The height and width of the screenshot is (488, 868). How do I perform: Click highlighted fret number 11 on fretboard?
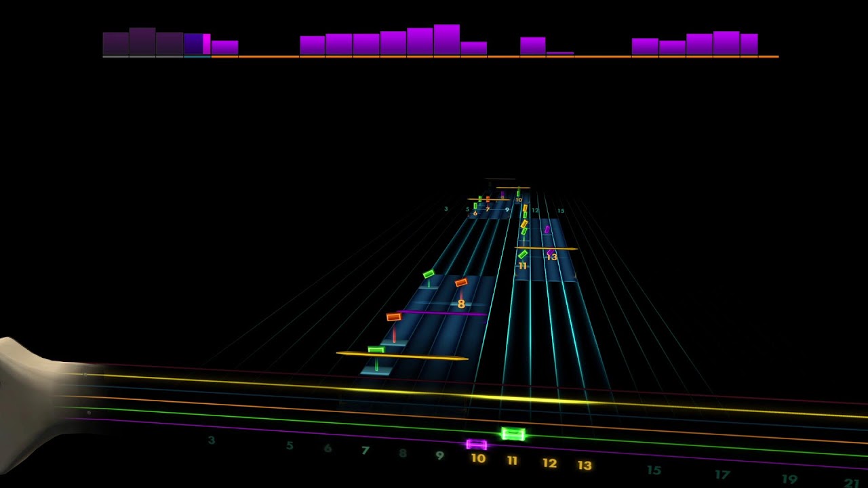point(512,461)
